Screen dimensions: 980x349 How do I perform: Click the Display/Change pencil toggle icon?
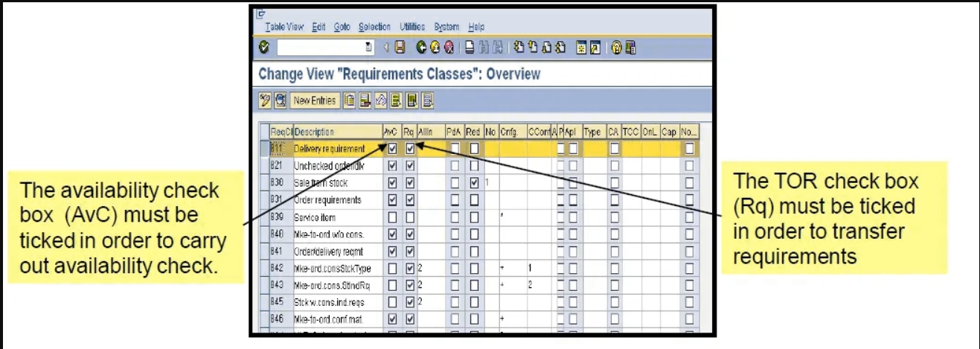pos(266,100)
